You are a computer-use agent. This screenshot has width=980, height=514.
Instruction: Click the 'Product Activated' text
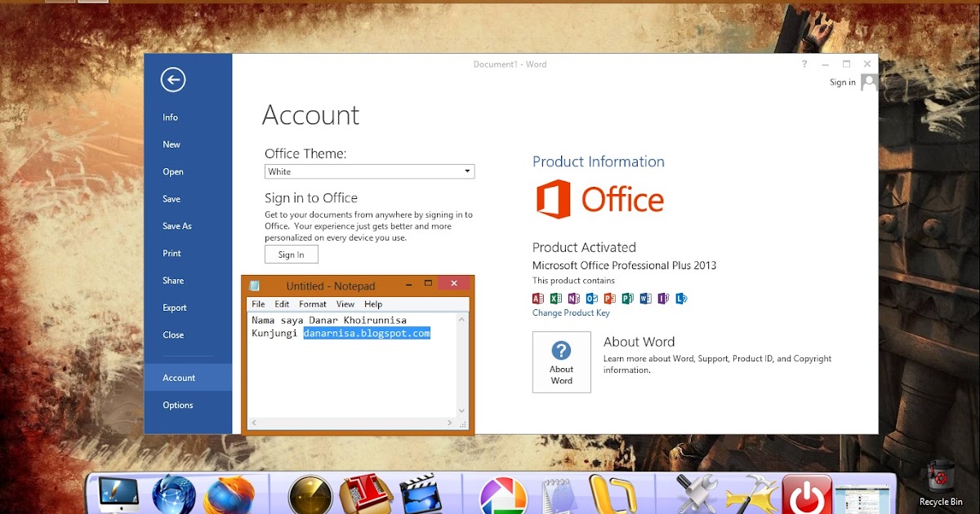584,247
